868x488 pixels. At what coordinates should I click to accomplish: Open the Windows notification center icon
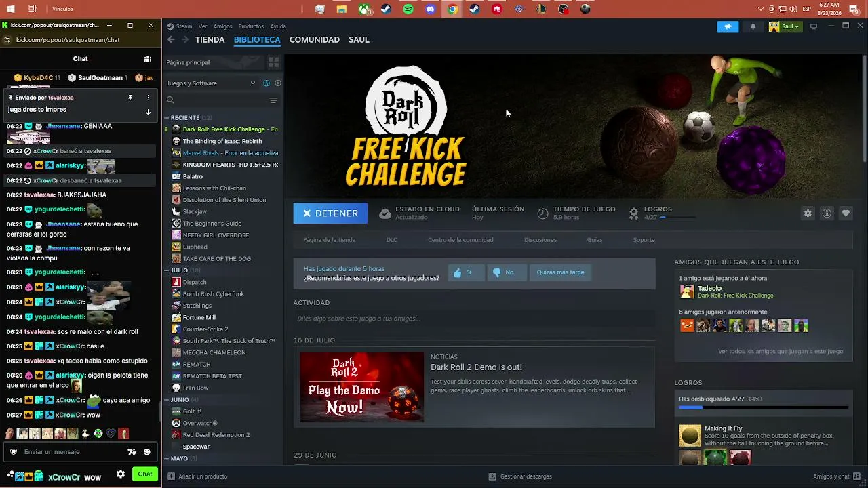854,9
